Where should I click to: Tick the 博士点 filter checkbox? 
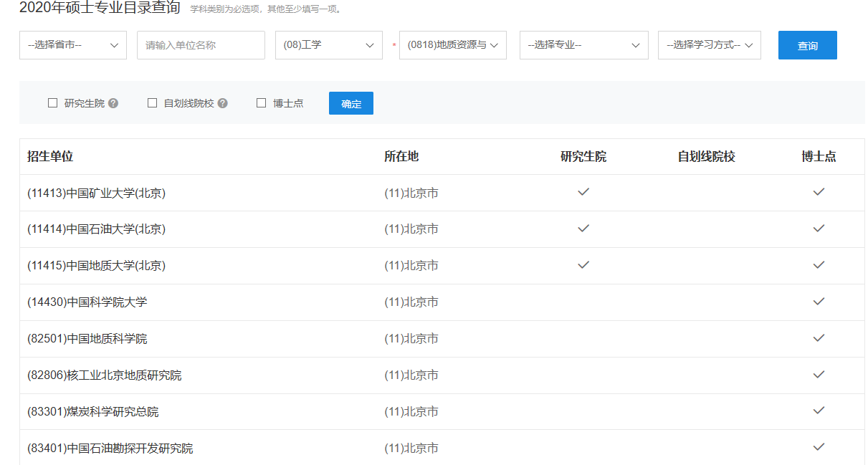pyautogui.click(x=261, y=103)
